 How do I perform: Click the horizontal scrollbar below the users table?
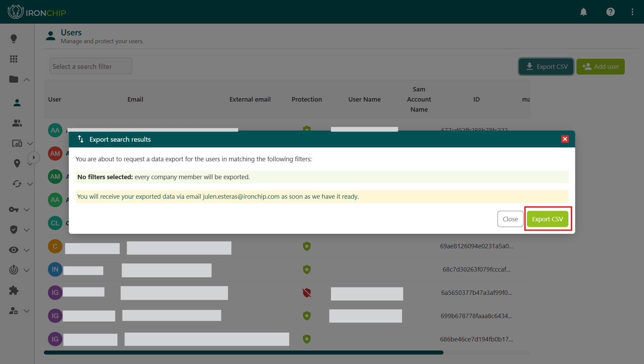click(244, 353)
